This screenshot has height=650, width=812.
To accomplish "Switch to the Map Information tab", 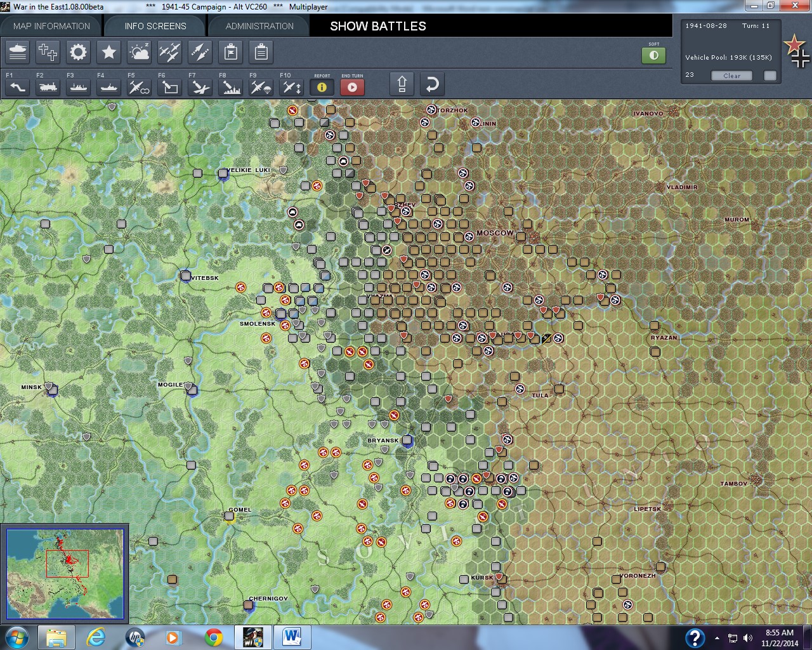I will click(x=51, y=26).
